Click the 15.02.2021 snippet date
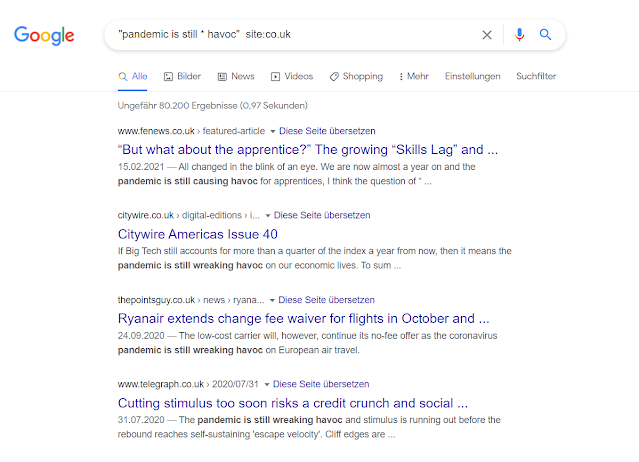 click(141, 167)
